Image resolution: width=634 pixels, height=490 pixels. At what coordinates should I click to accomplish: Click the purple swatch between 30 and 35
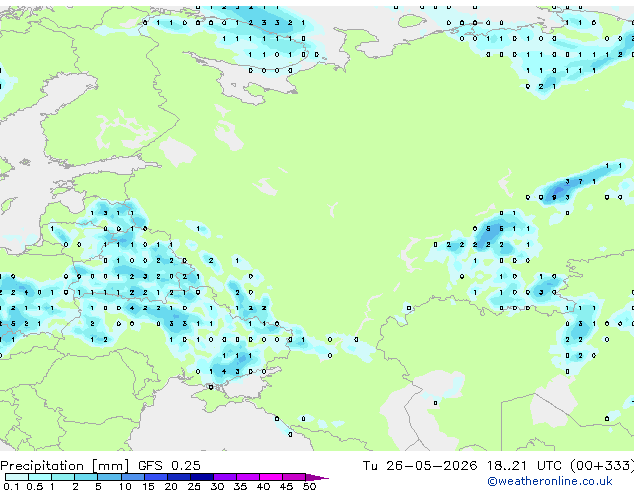pos(225,477)
